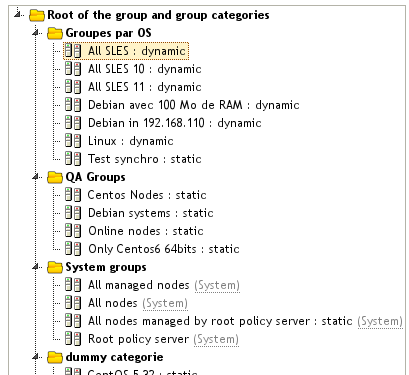The width and height of the screenshot is (409, 375).
Task: Select the dummy categorie label
Action: point(114,357)
